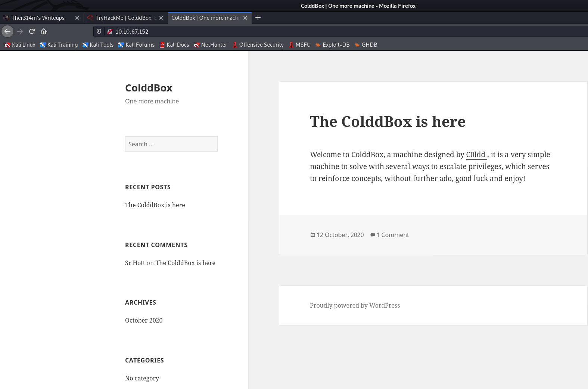This screenshot has height=389, width=588.
Task: Close the TryHackMe ColddBox tab
Action: click(161, 18)
